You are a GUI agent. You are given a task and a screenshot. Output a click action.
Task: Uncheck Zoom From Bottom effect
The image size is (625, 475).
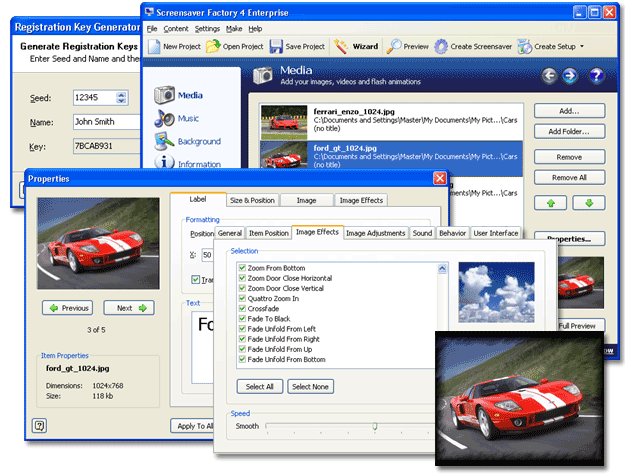tap(241, 268)
